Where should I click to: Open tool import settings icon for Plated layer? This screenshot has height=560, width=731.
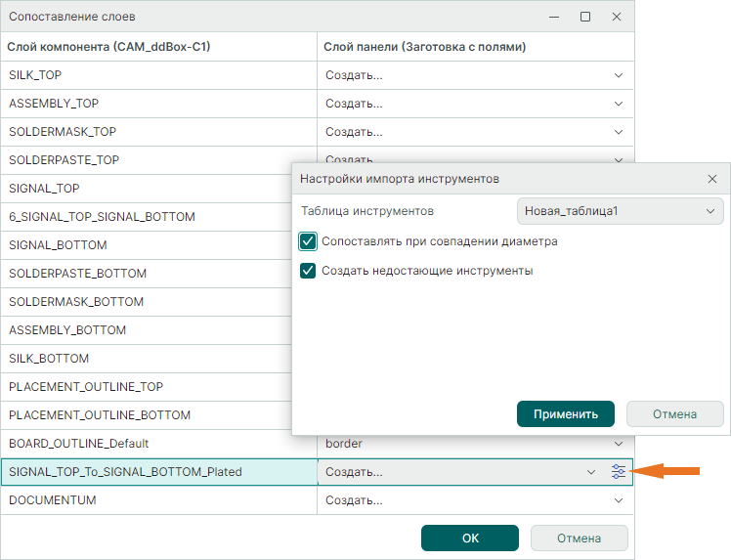(619, 472)
